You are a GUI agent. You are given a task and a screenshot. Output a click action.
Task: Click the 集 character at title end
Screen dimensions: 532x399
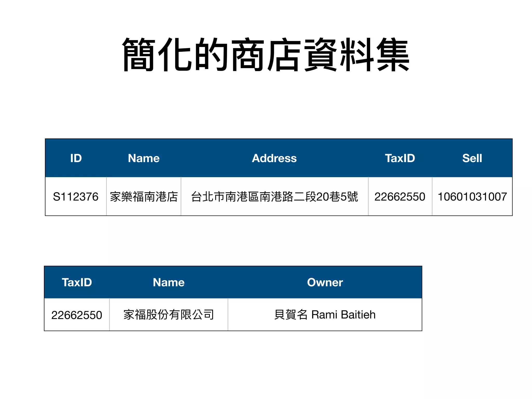(x=393, y=55)
